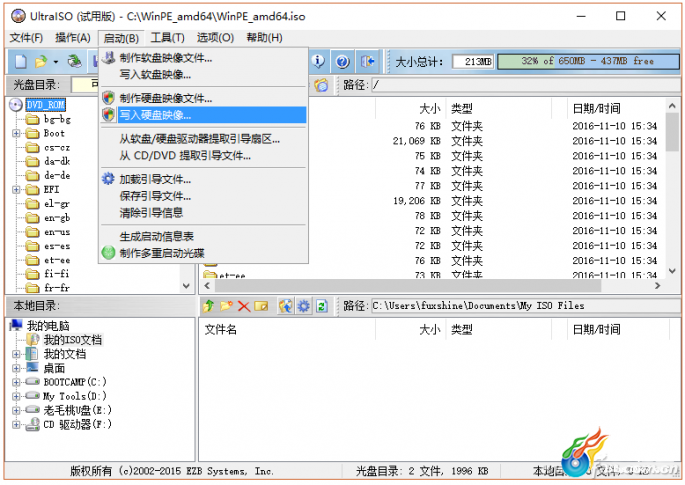
Task: Expand the EFI folder in the disc tree
Action: [16, 190]
